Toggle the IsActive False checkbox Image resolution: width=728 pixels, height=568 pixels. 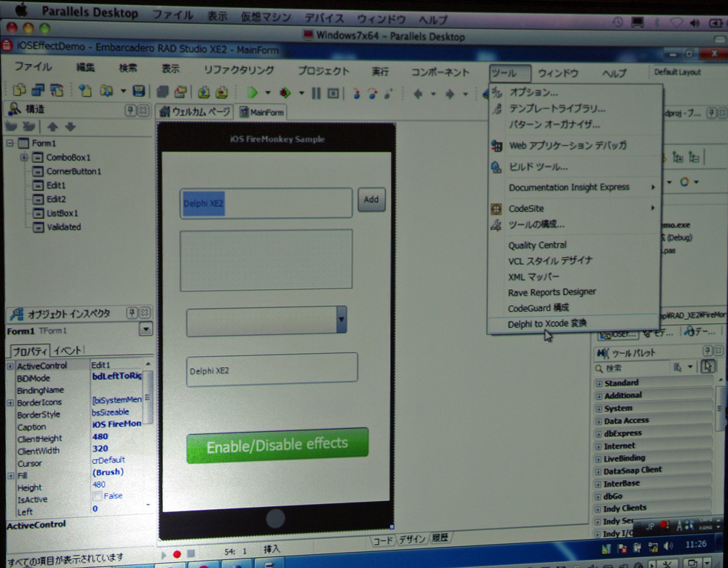tap(97, 497)
